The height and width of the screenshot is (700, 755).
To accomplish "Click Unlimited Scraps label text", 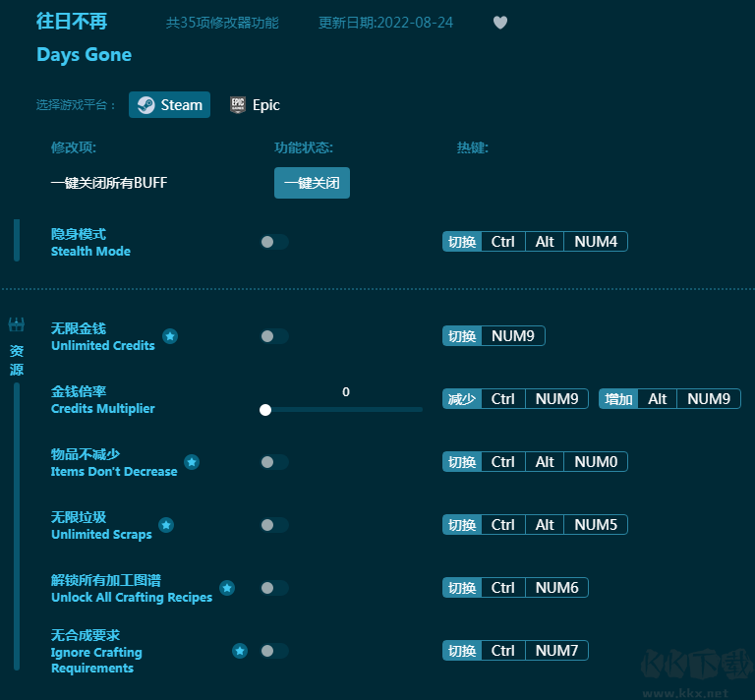I will [x=101, y=535].
